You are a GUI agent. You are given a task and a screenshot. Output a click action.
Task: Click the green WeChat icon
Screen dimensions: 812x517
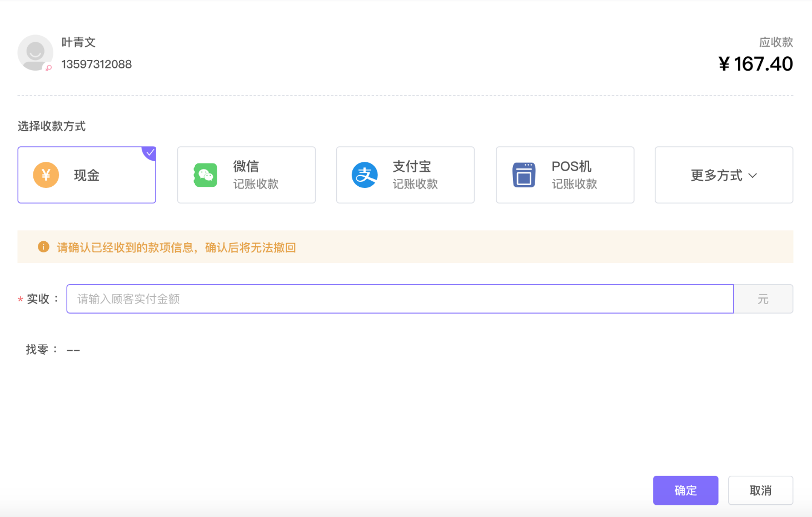pos(206,175)
